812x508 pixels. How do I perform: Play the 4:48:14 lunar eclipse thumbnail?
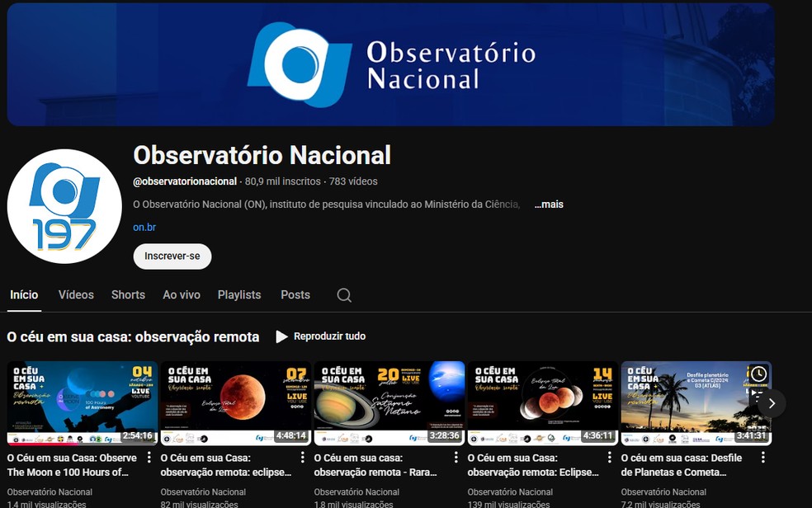(236, 403)
